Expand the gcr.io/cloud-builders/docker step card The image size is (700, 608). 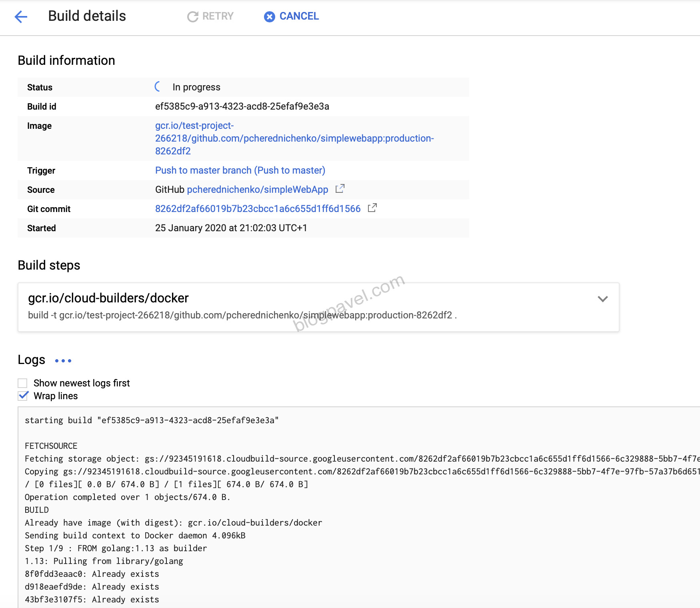pyautogui.click(x=280, y=306)
